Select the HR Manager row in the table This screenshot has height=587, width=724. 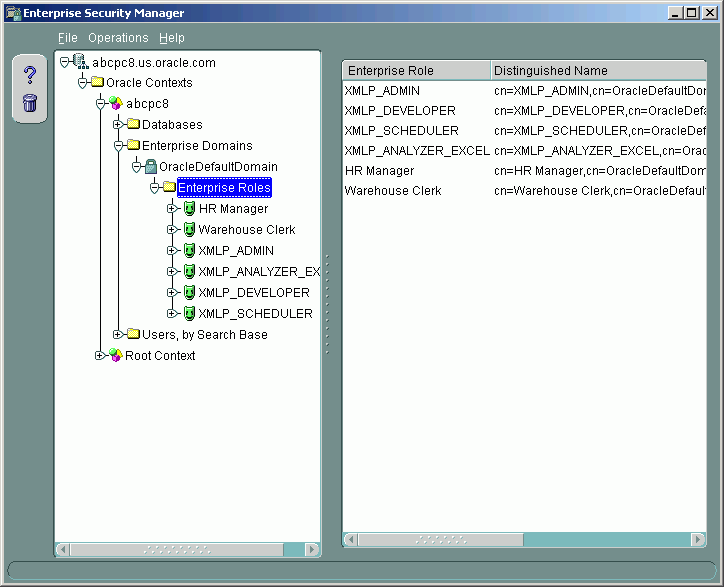(x=525, y=171)
